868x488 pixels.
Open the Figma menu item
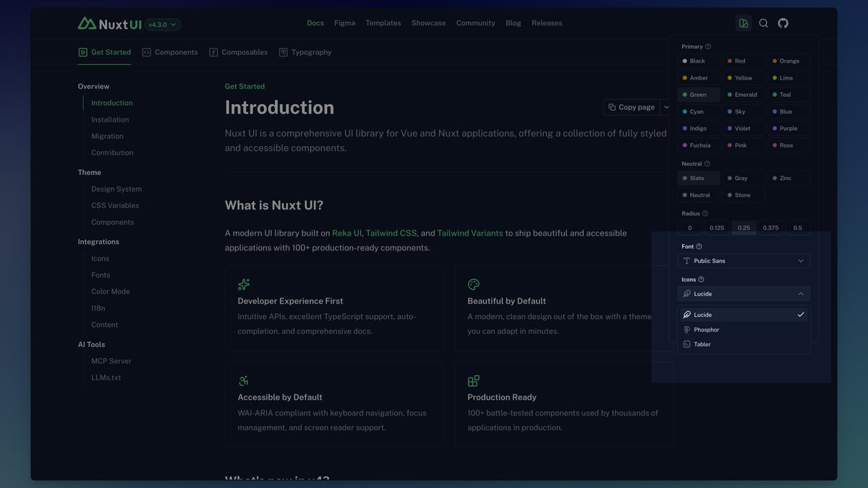coord(345,23)
